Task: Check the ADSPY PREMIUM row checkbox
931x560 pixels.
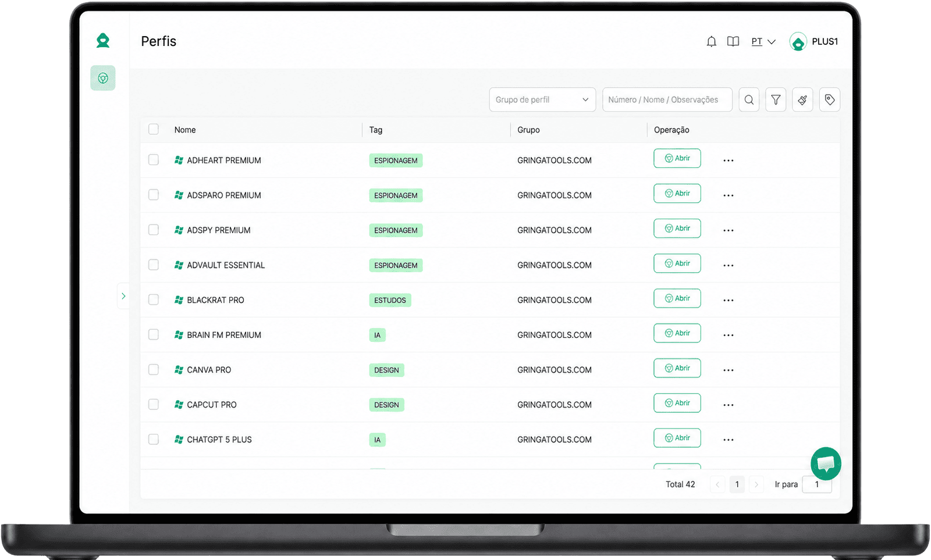Action: (154, 229)
